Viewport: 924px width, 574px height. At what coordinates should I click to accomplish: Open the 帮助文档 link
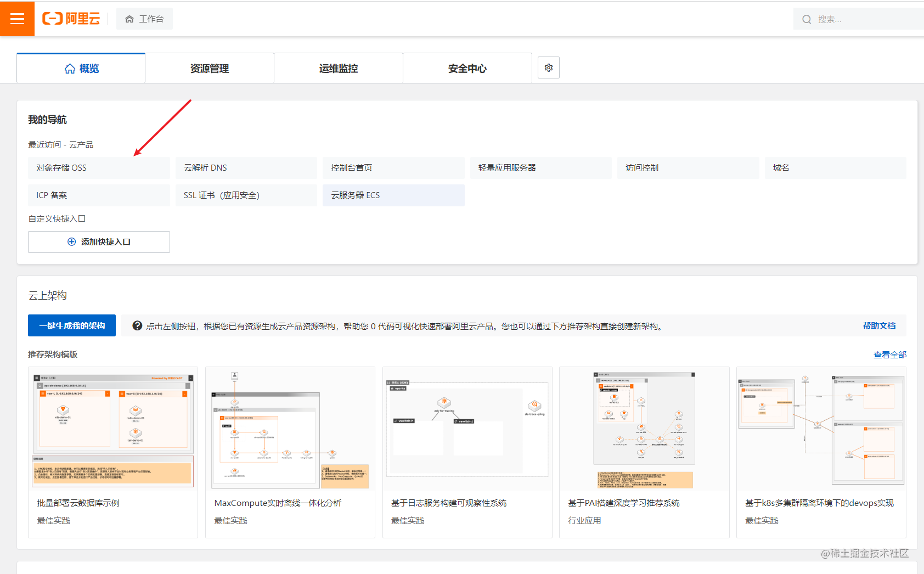point(879,325)
